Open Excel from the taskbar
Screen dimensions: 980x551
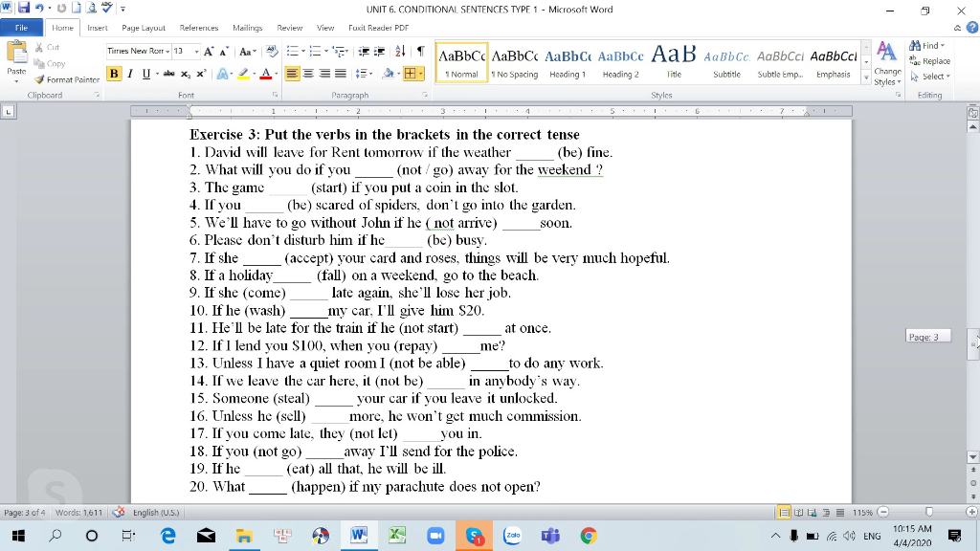397,536
